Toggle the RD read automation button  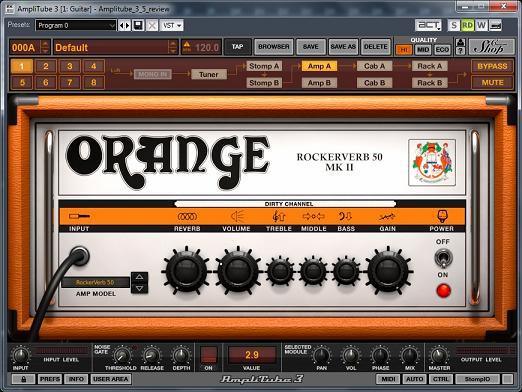[x=467, y=25]
